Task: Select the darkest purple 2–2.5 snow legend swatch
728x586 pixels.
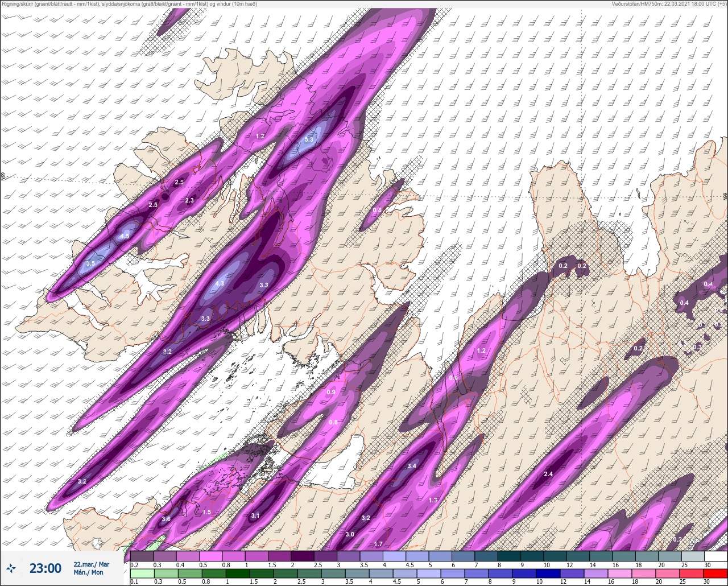Action: [x=303, y=556]
